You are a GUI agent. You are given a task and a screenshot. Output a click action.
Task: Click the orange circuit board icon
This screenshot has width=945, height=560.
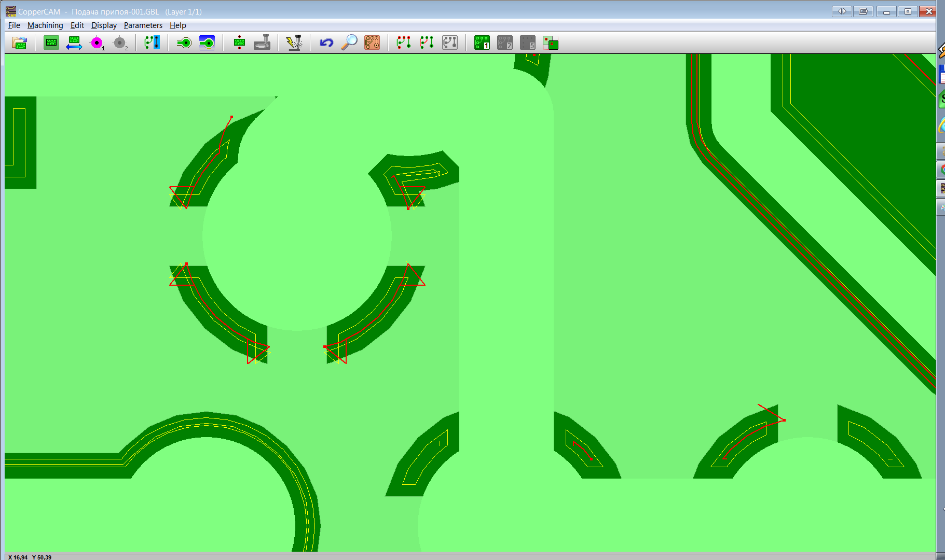372,43
